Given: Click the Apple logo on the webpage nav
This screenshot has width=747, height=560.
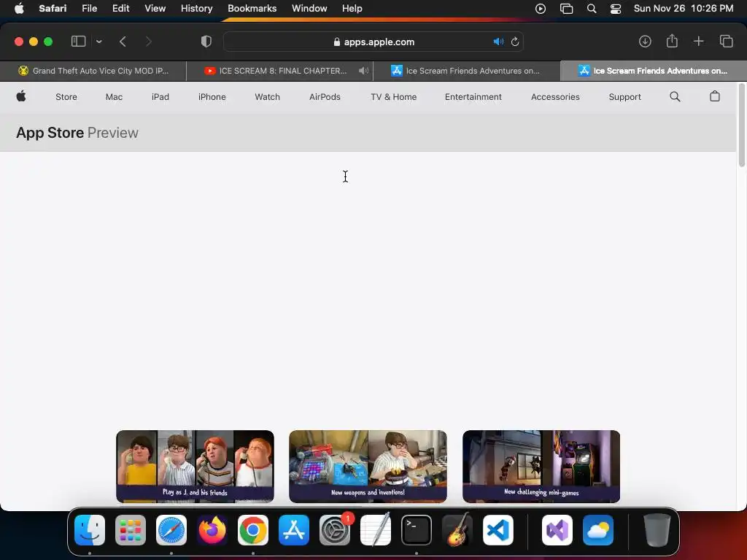Looking at the screenshot, I should point(21,96).
